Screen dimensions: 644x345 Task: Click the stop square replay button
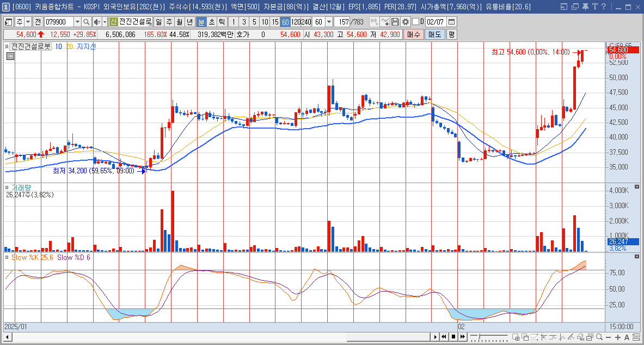coord(453,337)
